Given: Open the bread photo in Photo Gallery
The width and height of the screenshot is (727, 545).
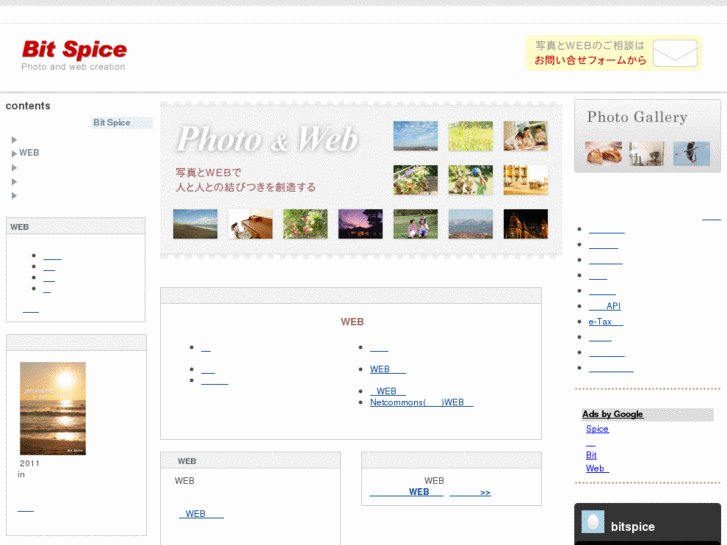Looking at the screenshot, I should tap(603, 154).
